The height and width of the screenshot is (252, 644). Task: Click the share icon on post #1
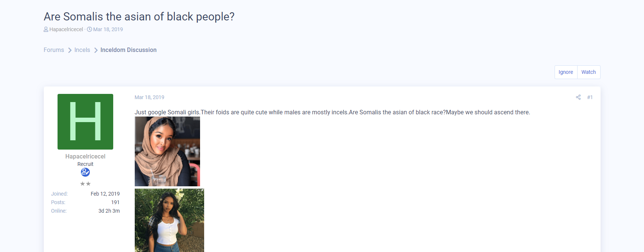pyautogui.click(x=578, y=97)
